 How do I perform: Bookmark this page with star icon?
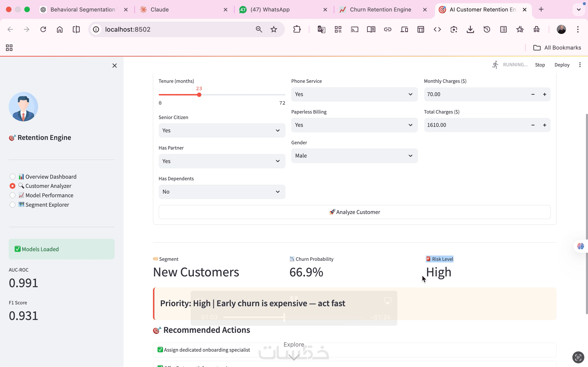pos(274,29)
